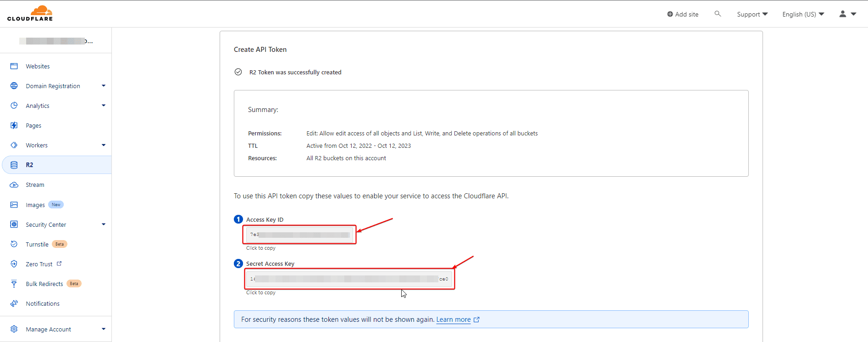The width and height of the screenshot is (868, 342).
Task: Open the user account profile icon
Action: click(843, 14)
